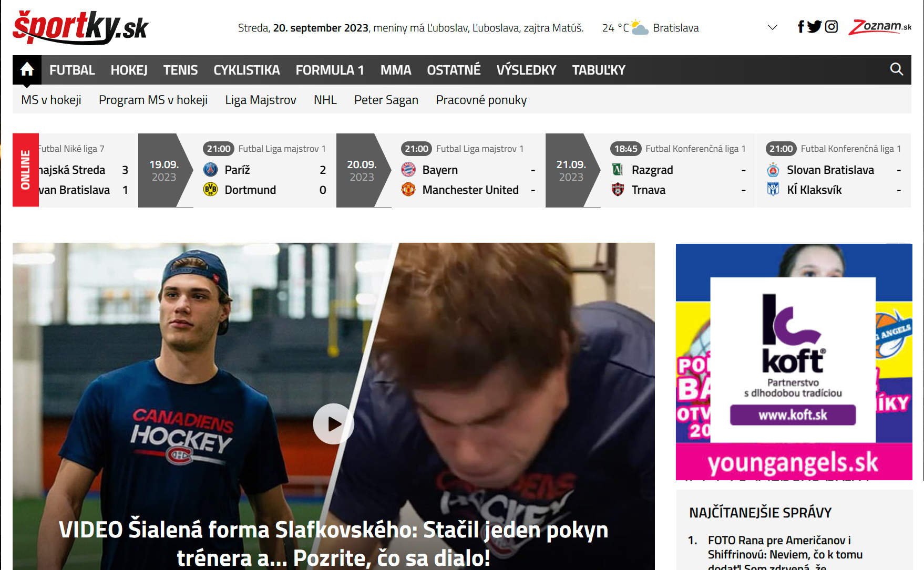
Task: Click the home icon in navigation bar
Action: pos(27,69)
